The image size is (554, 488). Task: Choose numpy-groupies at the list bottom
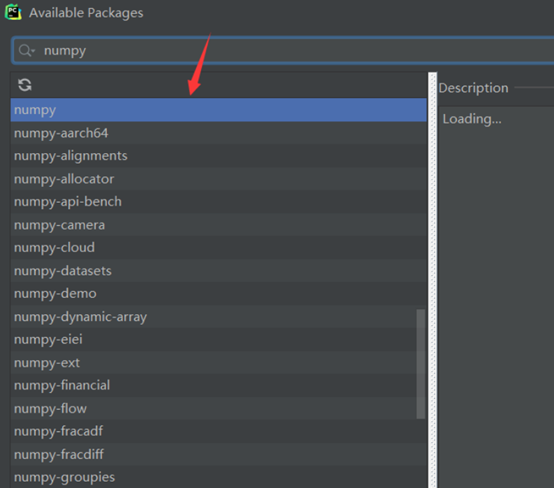219,477
